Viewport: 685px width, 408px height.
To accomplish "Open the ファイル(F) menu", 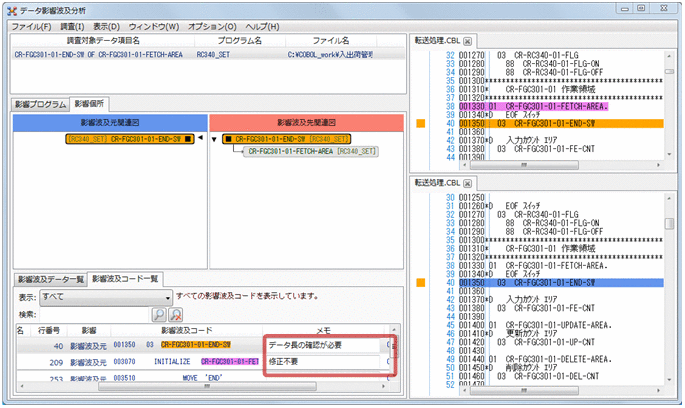I will click(x=33, y=25).
